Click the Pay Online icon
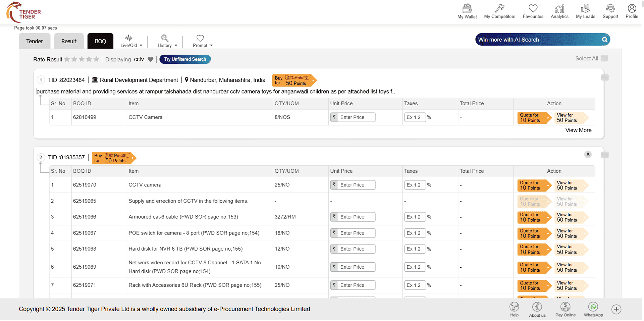Image resolution: width=644 pixels, height=321 pixels. click(x=565, y=307)
